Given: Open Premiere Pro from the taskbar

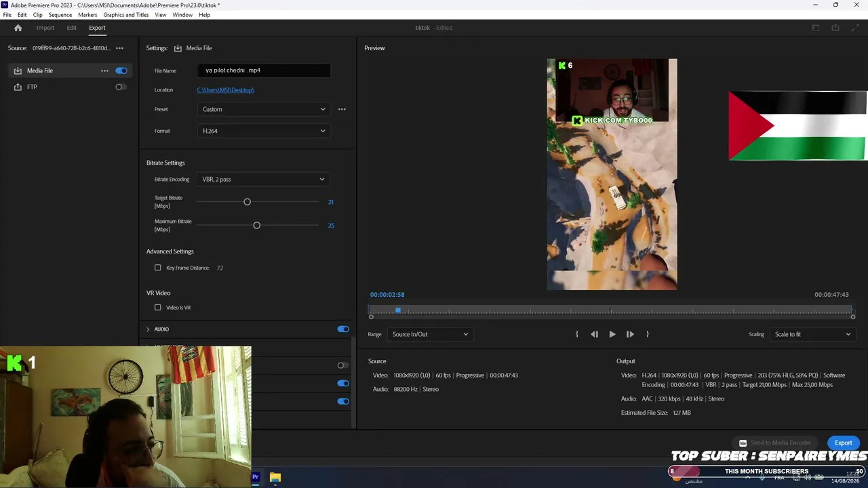Looking at the screenshot, I should pos(256,477).
